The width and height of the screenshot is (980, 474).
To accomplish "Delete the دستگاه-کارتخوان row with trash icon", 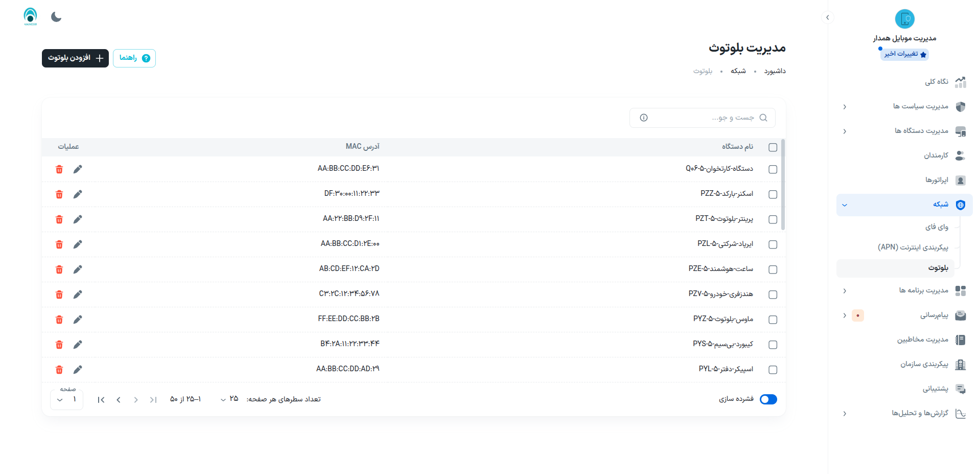I will [x=59, y=169].
